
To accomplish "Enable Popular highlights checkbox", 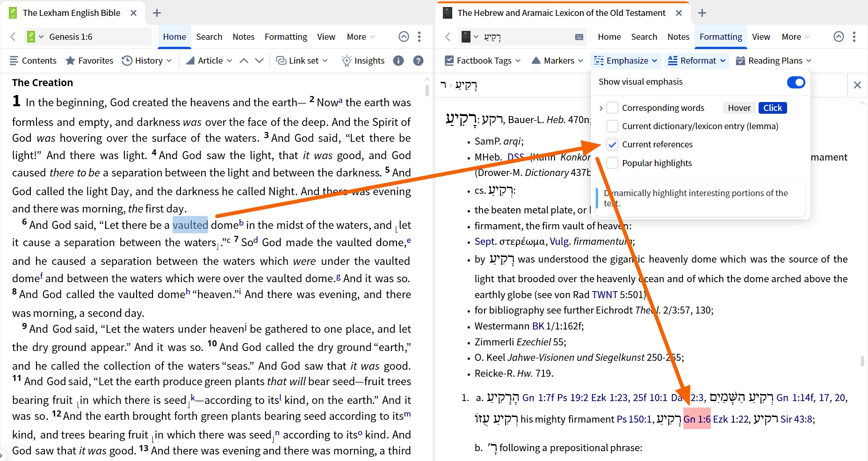I will click(612, 163).
